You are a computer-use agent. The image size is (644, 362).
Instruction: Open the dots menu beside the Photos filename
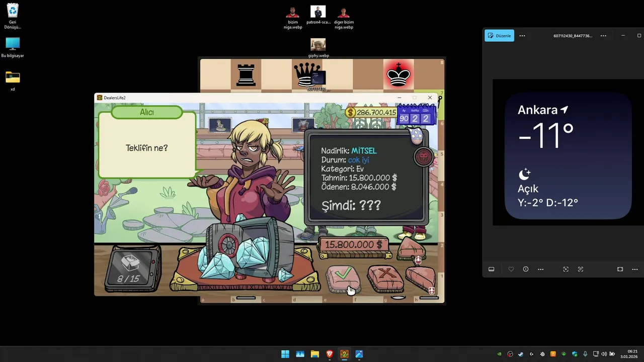pyautogui.click(x=603, y=36)
